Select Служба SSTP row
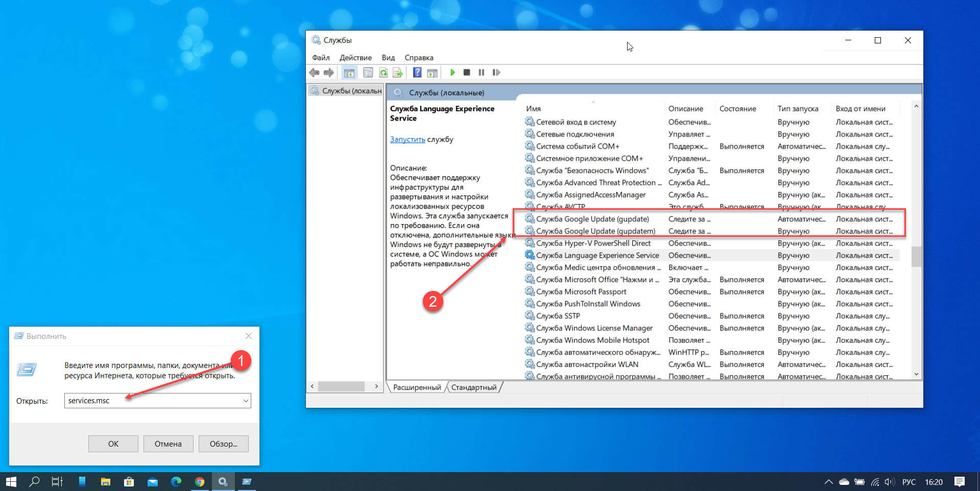This screenshot has height=491, width=980. coord(711,316)
